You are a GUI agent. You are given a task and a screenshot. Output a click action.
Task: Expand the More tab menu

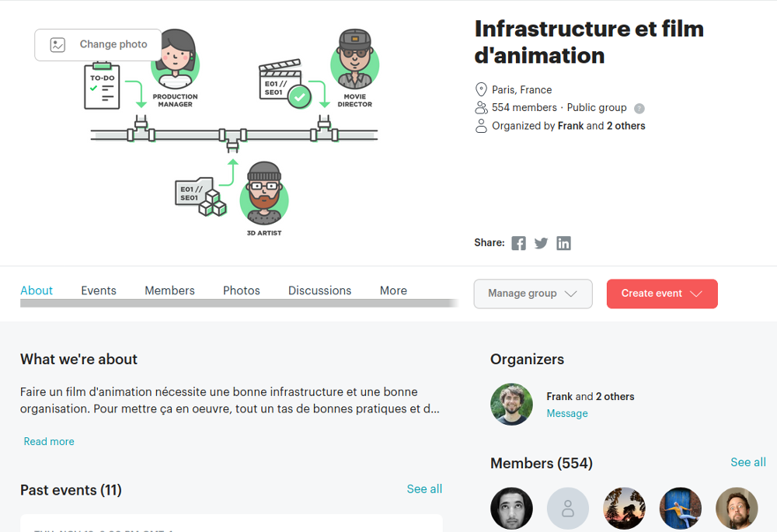pyautogui.click(x=393, y=290)
